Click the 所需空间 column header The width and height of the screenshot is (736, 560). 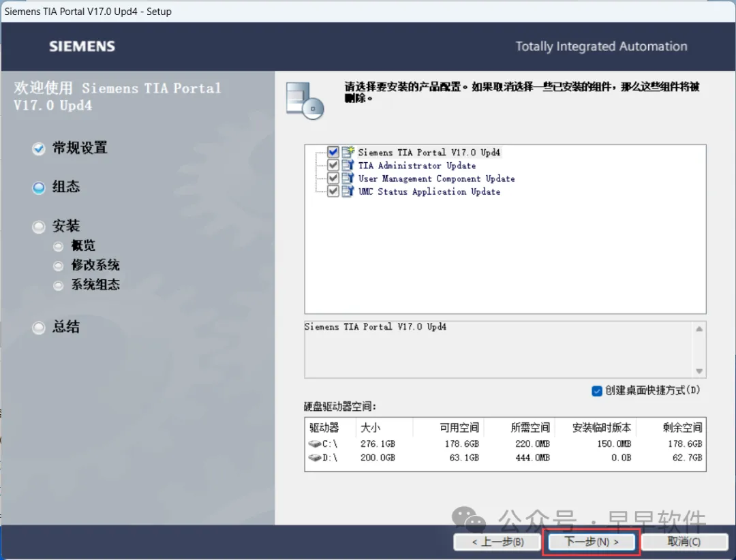pos(519,427)
